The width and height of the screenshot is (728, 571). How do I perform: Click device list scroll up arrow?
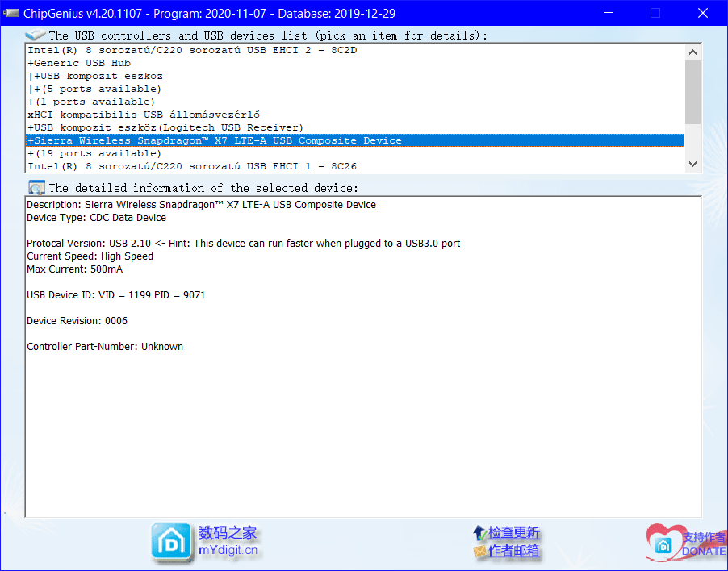(x=692, y=52)
